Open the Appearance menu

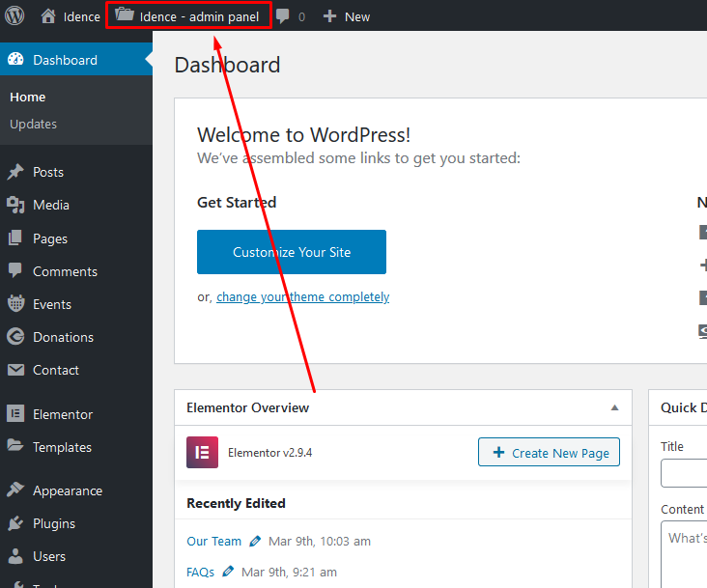[x=67, y=490]
